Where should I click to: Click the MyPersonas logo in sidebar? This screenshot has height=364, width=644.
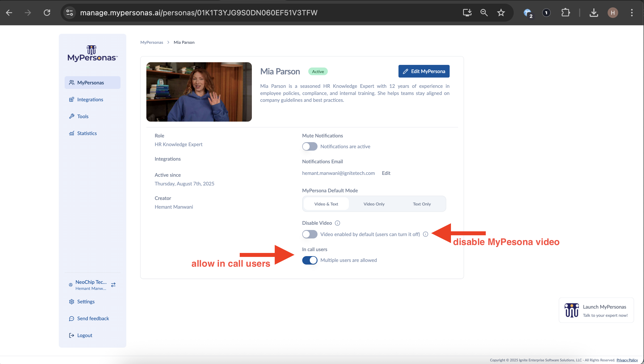point(93,54)
